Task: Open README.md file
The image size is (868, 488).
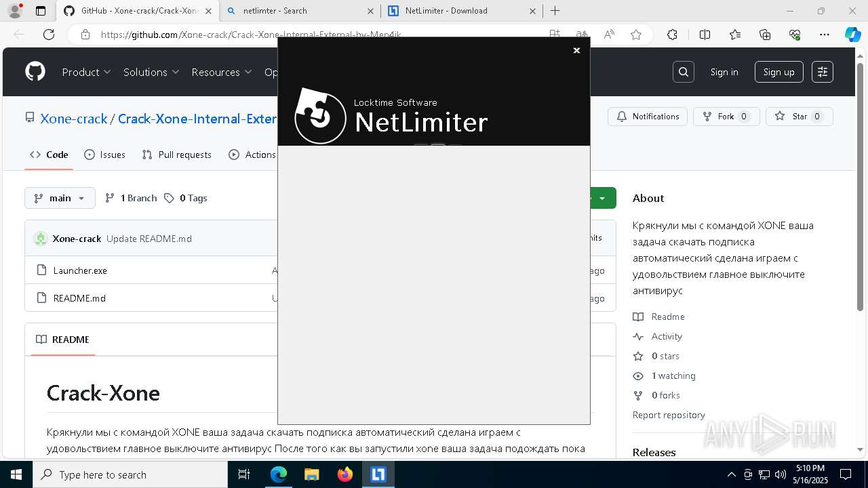Action: (x=79, y=298)
